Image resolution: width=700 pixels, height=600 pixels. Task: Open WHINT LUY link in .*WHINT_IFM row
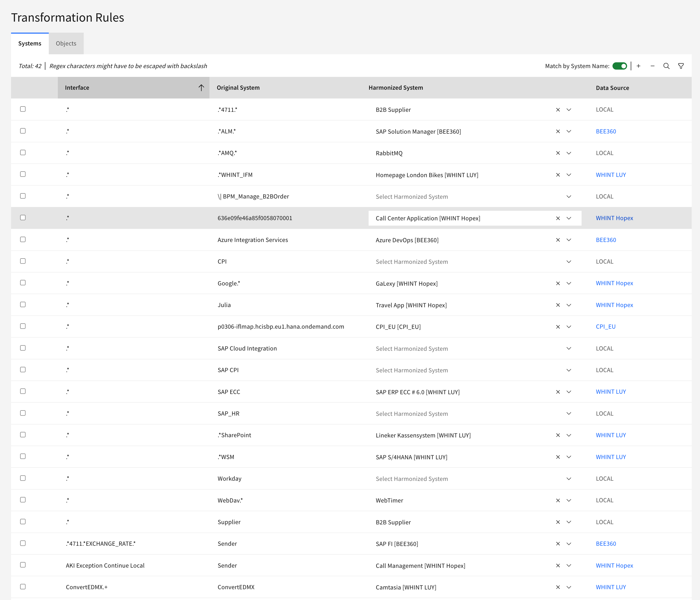(611, 175)
